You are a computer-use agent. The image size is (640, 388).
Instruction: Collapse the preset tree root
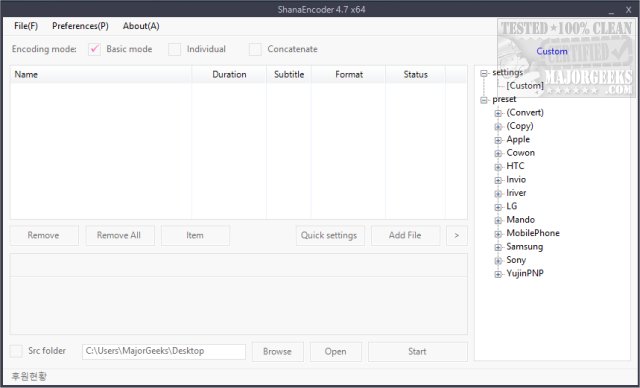tap(484, 100)
